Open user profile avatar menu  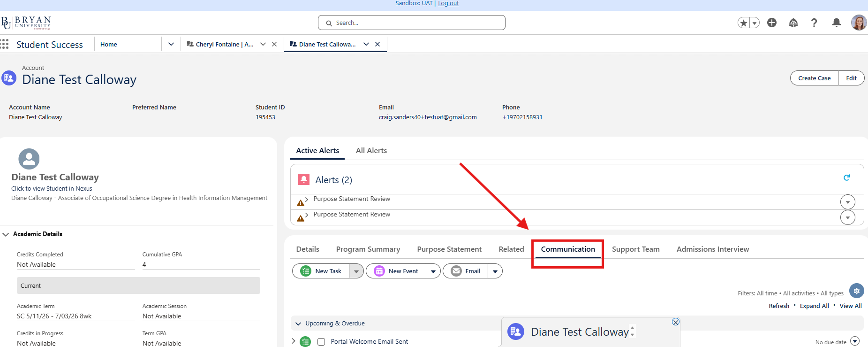point(859,23)
